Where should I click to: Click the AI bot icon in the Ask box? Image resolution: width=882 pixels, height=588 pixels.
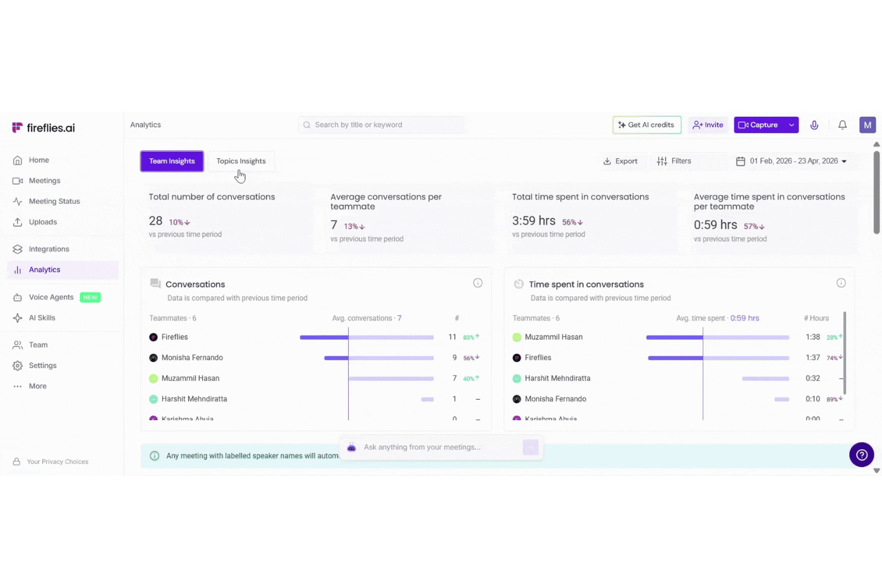352,447
